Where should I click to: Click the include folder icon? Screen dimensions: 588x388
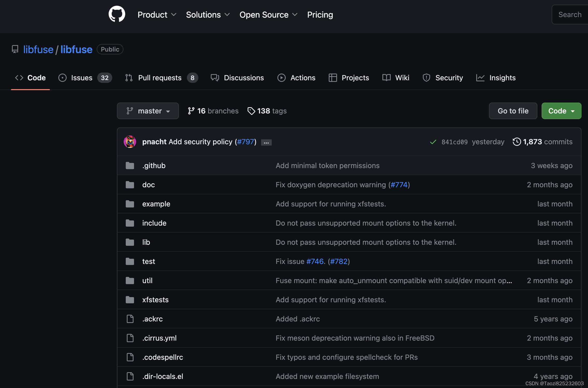130,223
